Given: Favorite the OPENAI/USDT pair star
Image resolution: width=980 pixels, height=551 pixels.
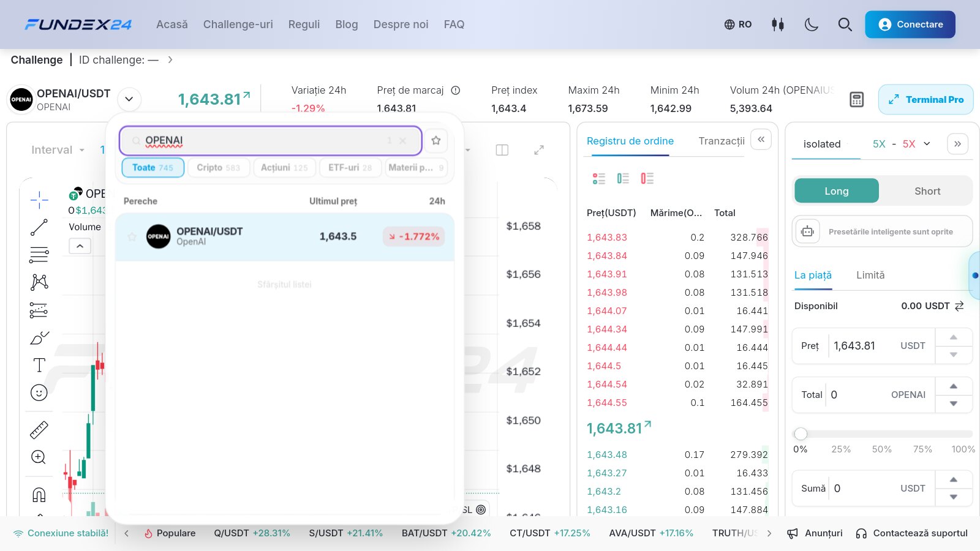Looking at the screenshot, I should [x=132, y=236].
